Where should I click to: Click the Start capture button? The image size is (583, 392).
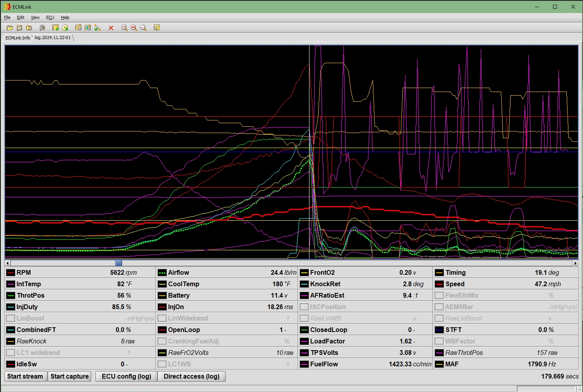[x=69, y=376]
